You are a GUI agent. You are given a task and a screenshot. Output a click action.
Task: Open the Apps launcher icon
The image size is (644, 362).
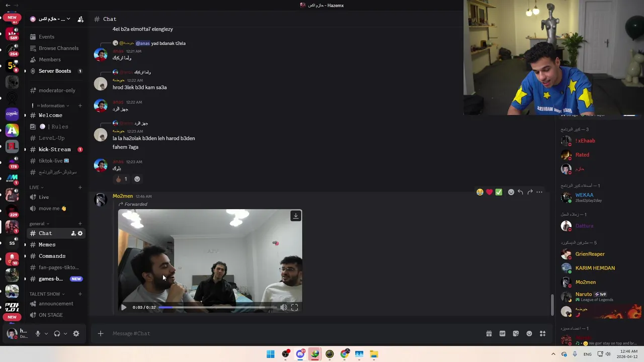click(x=542, y=333)
